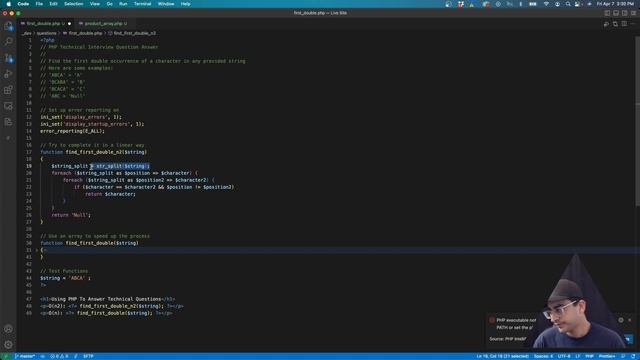Screen dimensions: 640x360
Task: Expand the folded code at line 31
Action: coord(37,250)
